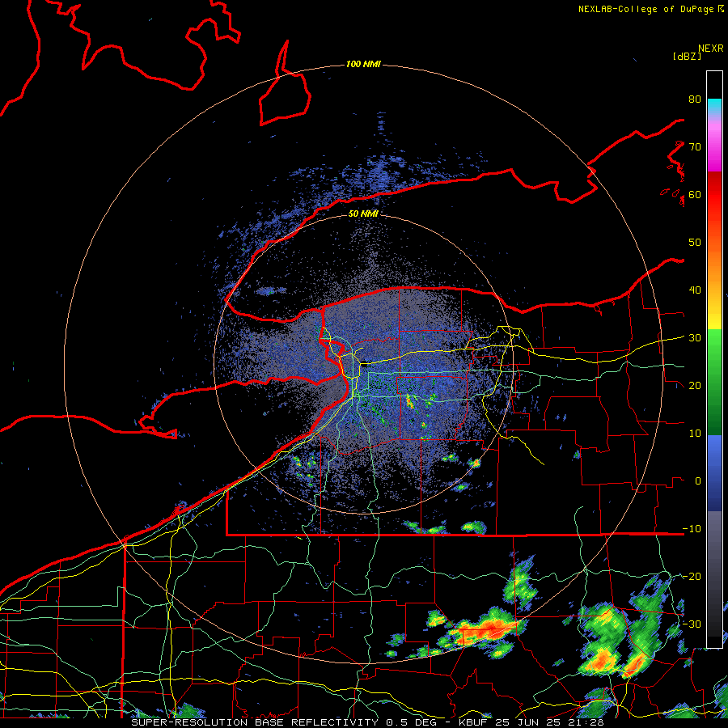Viewport: 728px width, 728px height.
Task: Click the '100 NMI' range ring label
Action: click(x=363, y=64)
